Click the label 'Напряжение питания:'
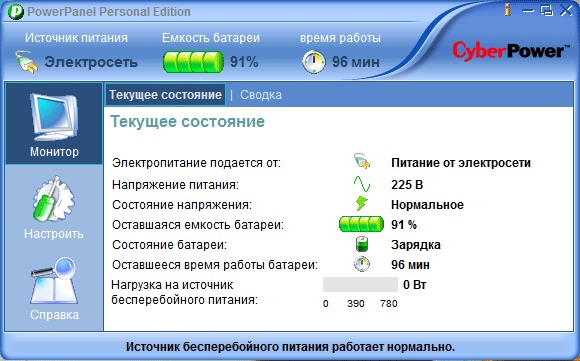This screenshot has height=361, width=580. (175, 185)
